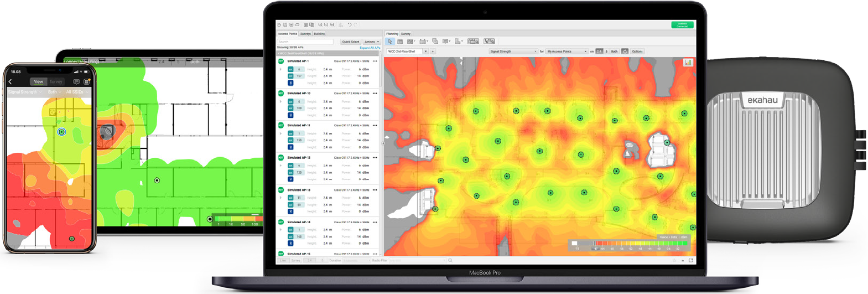Open the three-dot menu for Simulated AP-11
This screenshot has width=868, height=294.
[x=375, y=126]
